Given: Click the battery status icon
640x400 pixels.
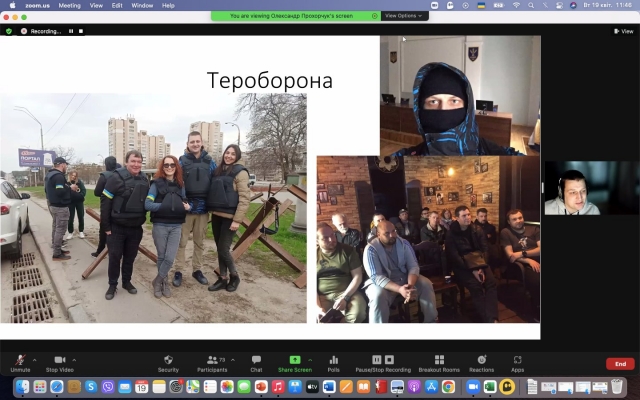Looking at the screenshot, I should tap(499, 5).
